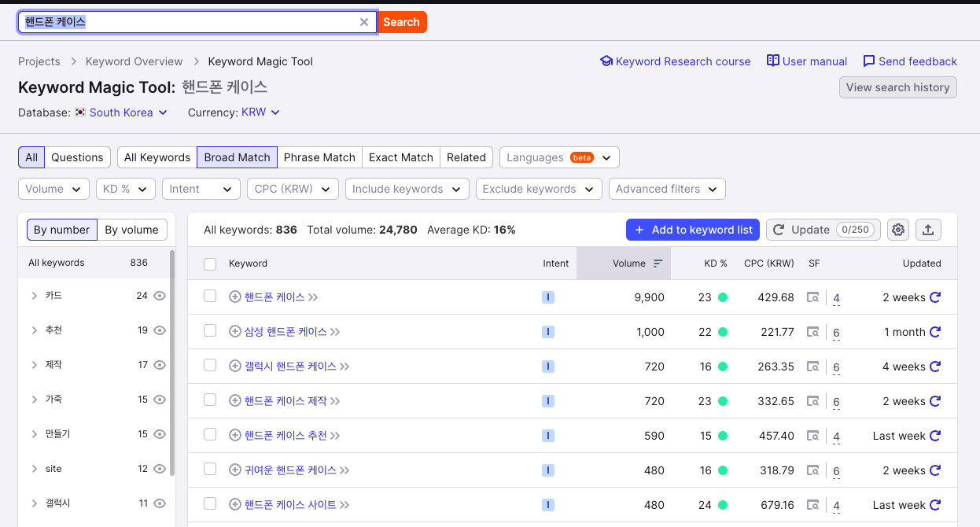The height and width of the screenshot is (527, 980).
Task: Expand the 제작 keyword group
Action: 35,365
